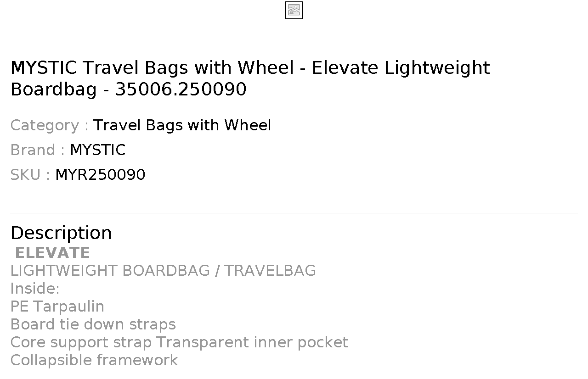Open the Travel Bags with Wheel category link
Viewport: 588px width, 379px height.
[x=182, y=125]
